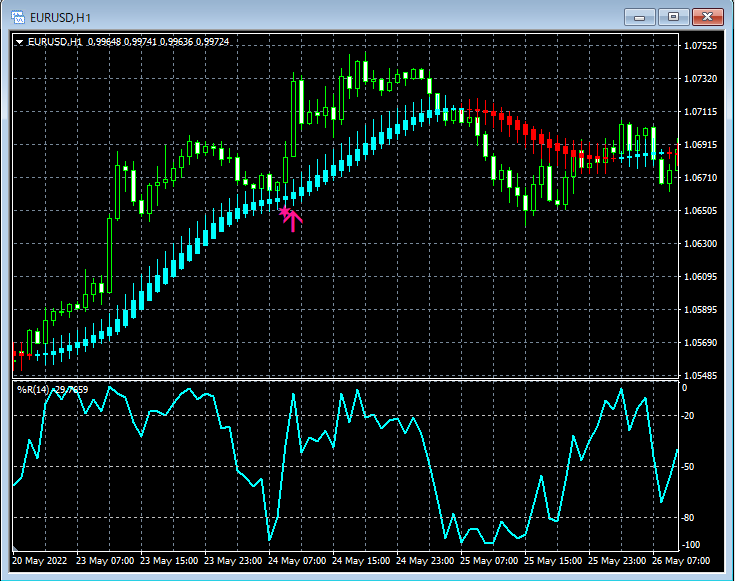Click the -80 level of indicator scale
The width and height of the screenshot is (736, 581).
(688, 518)
